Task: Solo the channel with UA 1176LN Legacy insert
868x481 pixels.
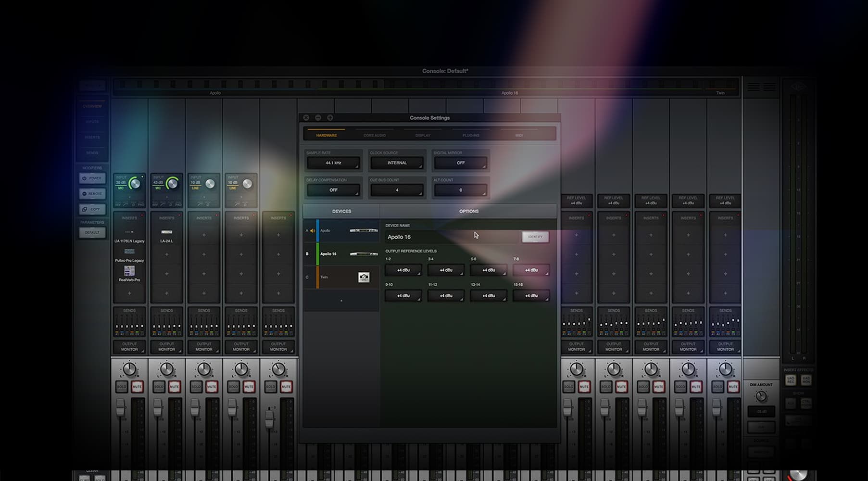Action: point(122,387)
